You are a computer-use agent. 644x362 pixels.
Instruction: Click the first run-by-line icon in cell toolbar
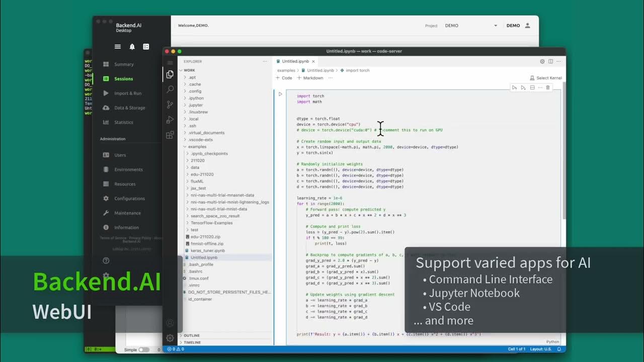(x=515, y=87)
